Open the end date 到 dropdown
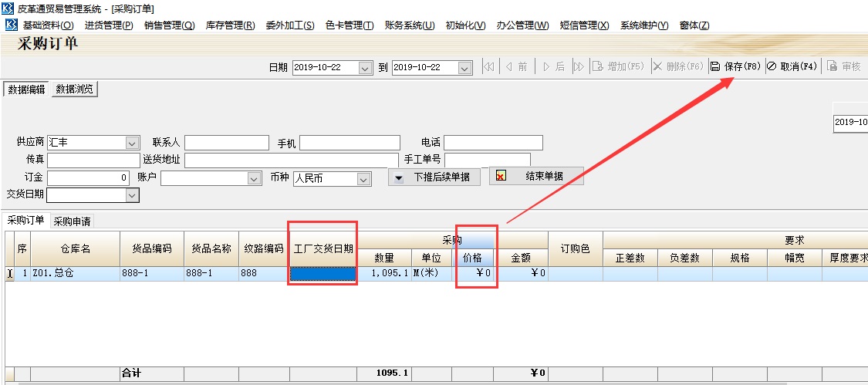Screen dimensions: 868x385 465,68
